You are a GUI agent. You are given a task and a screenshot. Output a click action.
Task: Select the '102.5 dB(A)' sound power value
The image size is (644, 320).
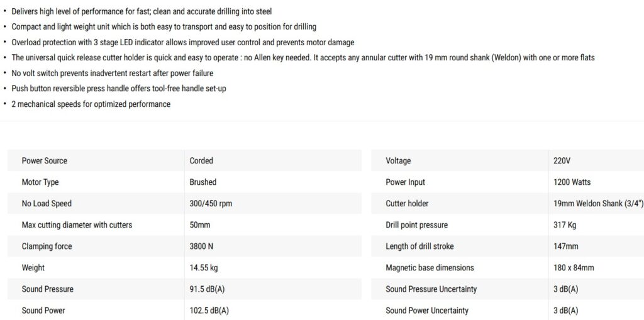coord(209,311)
